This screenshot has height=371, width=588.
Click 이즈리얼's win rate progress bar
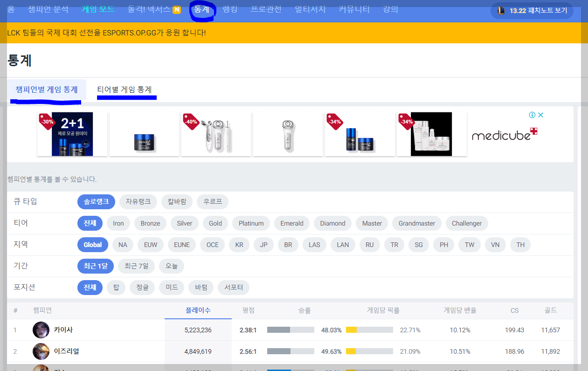pyautogui.click(x=290, y=351)
